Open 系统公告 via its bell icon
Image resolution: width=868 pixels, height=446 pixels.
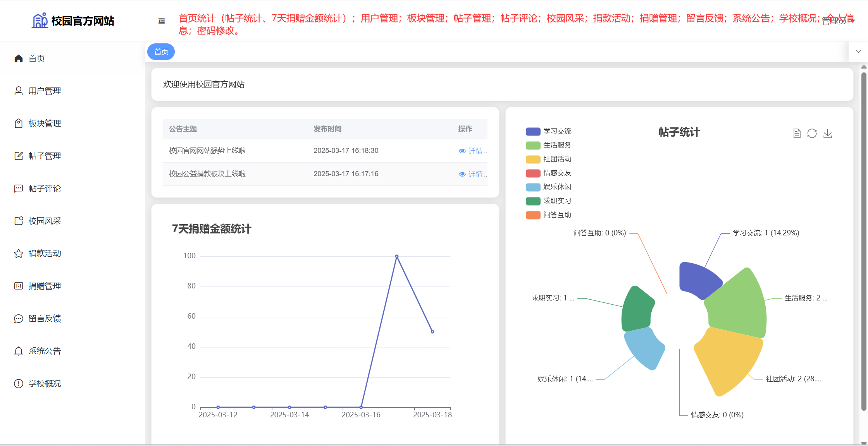point(19,351)
